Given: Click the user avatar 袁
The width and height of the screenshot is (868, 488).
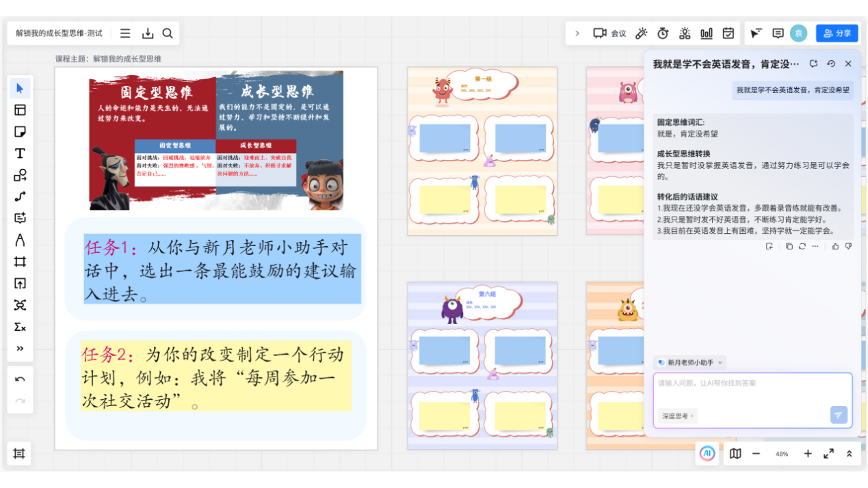Looking at the screenshot, I should pos(798,33).
